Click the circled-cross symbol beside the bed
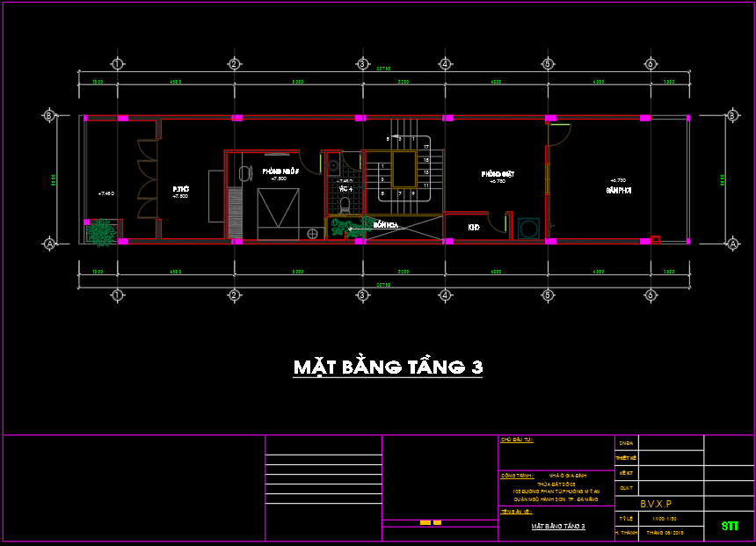 point(314,233)
